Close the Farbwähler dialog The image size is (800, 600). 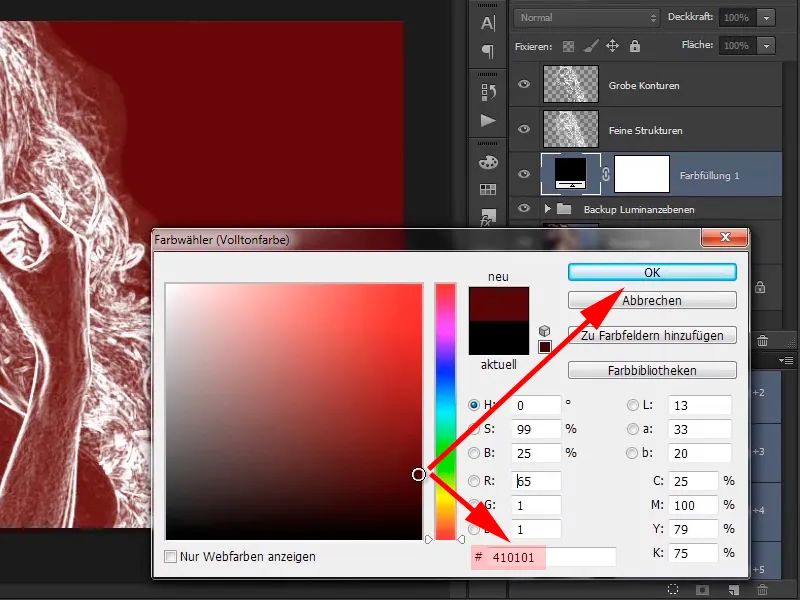coord(724,237)
